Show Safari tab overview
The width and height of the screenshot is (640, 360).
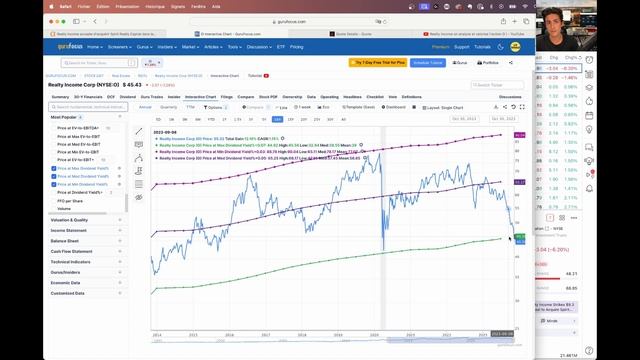pyautogui.click(x=526, y=21)
